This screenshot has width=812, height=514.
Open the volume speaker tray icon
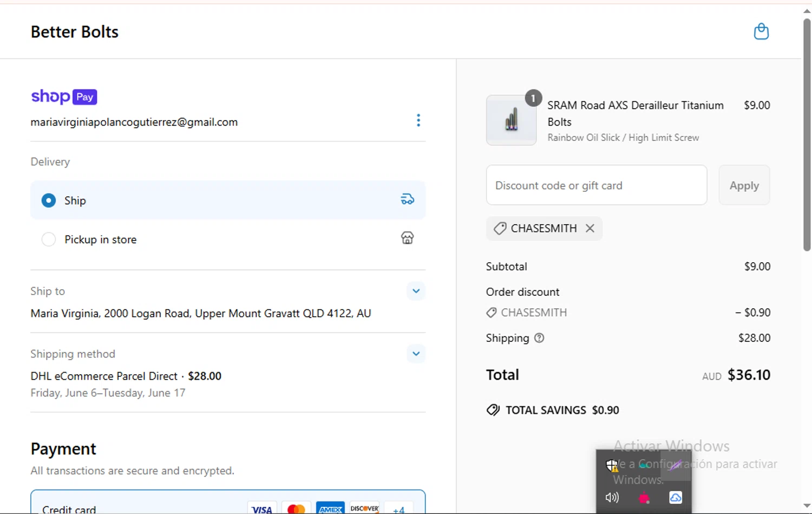click(612, 497)
